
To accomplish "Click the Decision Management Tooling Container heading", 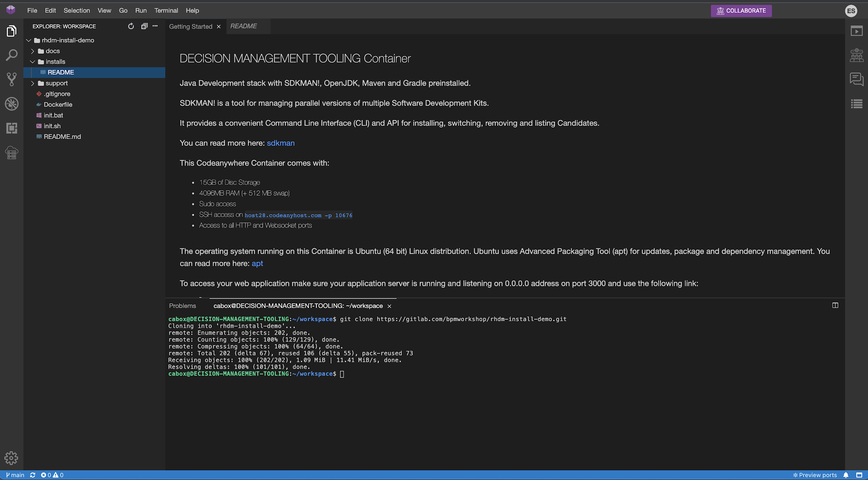I will (295, 58).
